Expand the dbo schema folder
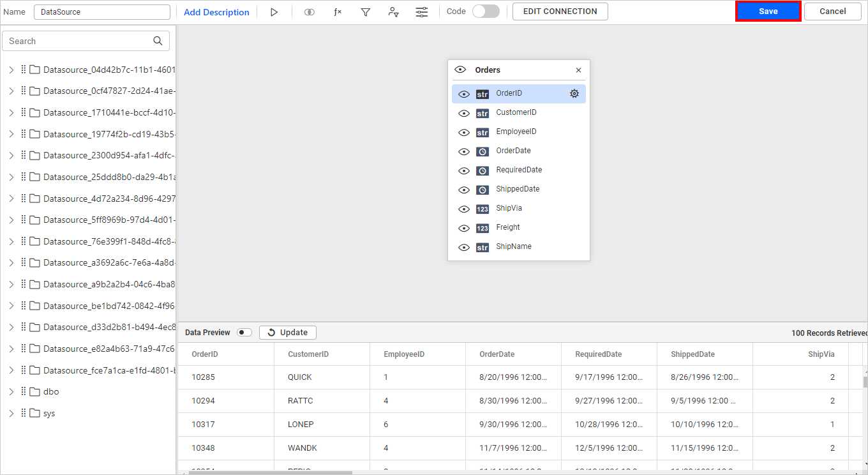The height and width of the screenshot is (475, 868). (x=11, y=391)
